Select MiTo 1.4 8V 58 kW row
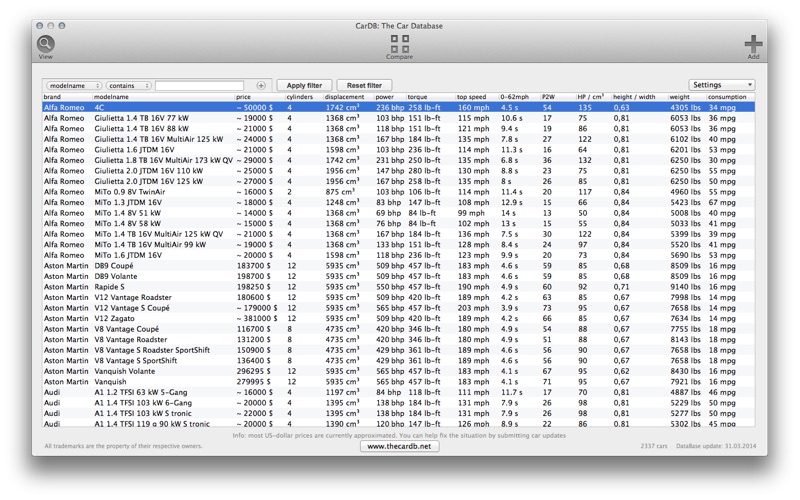 coord(398,223)
